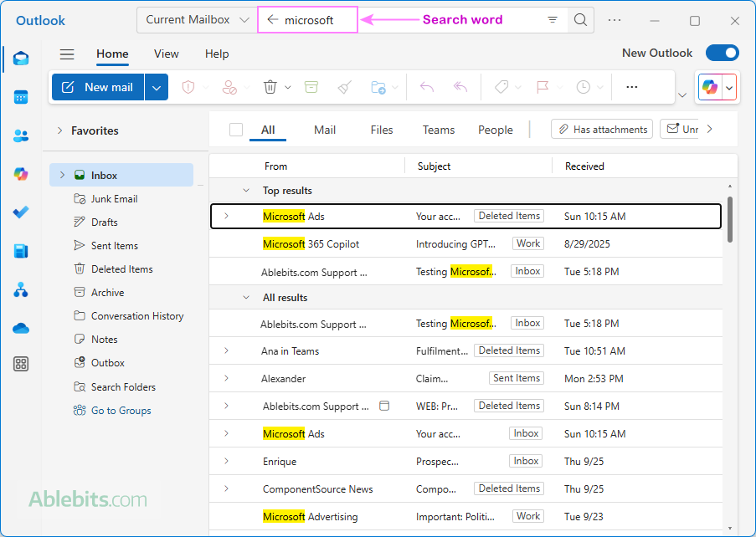Open the People app in sidebar
The height and width of the screenshot is (537, 756).
(x=21, y=136)
